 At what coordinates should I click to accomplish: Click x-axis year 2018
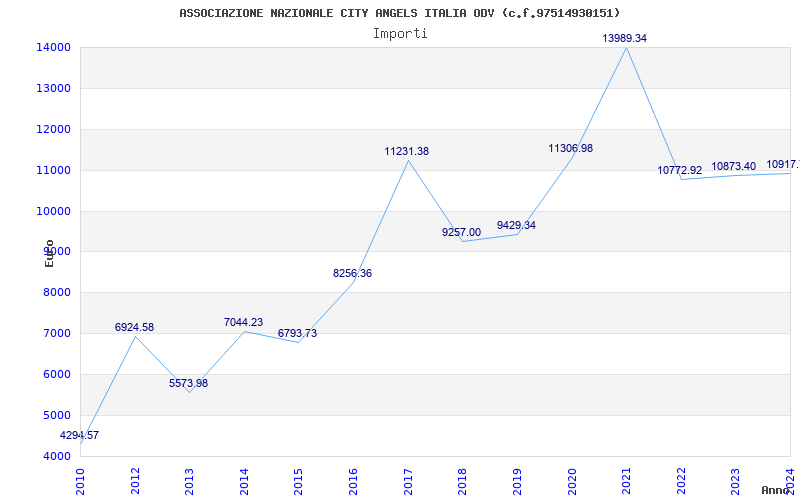[463, 482]
